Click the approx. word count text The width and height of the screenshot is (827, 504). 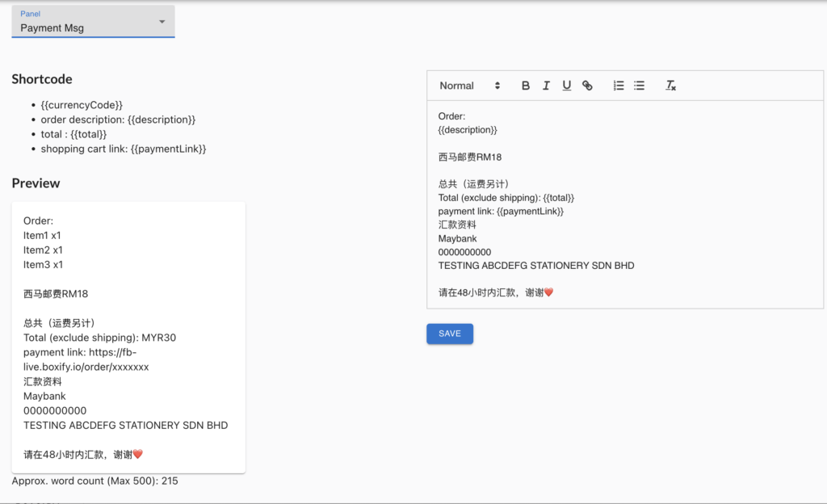coord(94,481)
